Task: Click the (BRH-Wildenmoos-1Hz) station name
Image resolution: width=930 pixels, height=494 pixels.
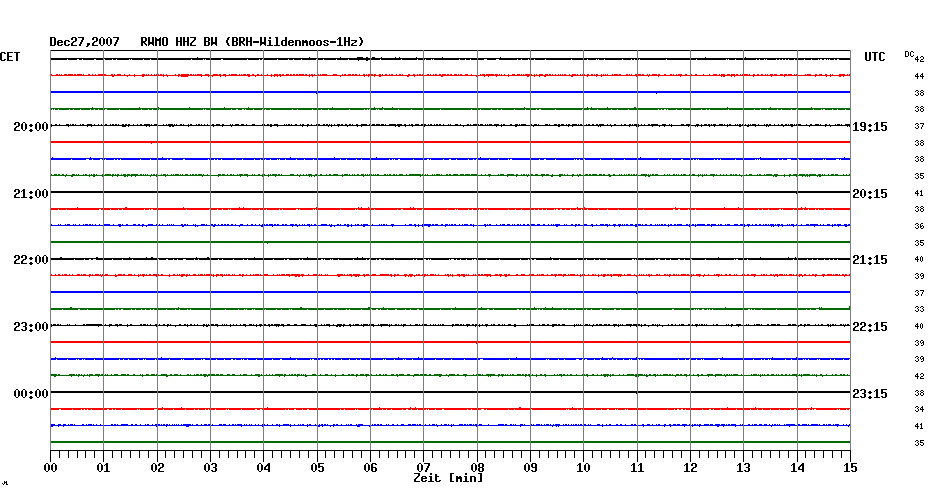Action: [295, 42]
